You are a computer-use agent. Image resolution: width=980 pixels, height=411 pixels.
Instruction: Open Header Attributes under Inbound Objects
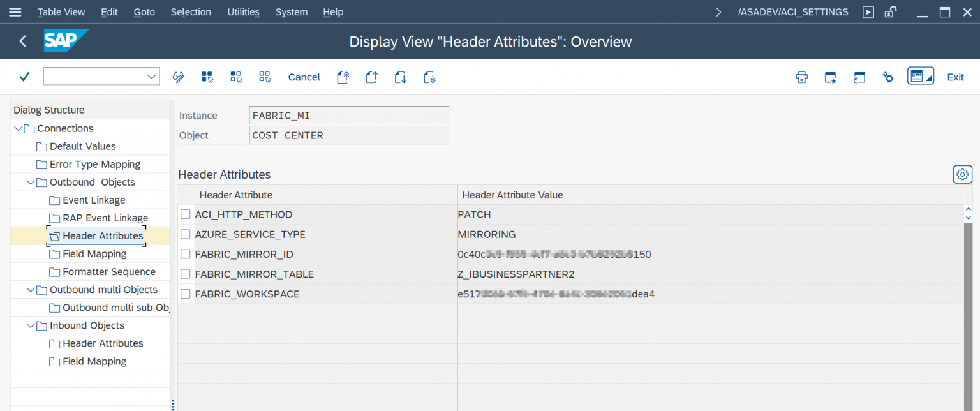[x=103, y=343]
